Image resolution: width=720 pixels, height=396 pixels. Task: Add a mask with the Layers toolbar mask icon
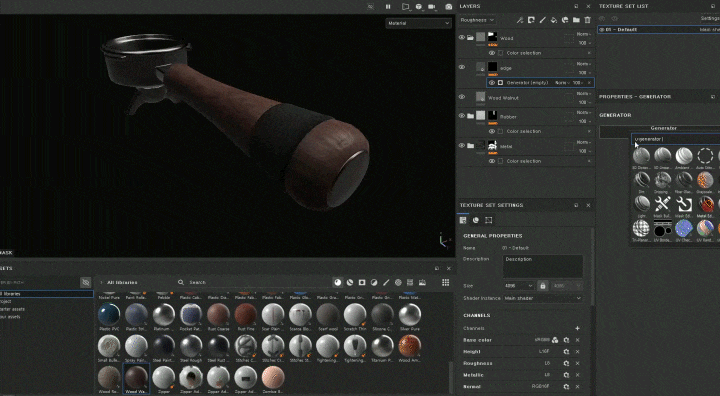click(531, 20)
